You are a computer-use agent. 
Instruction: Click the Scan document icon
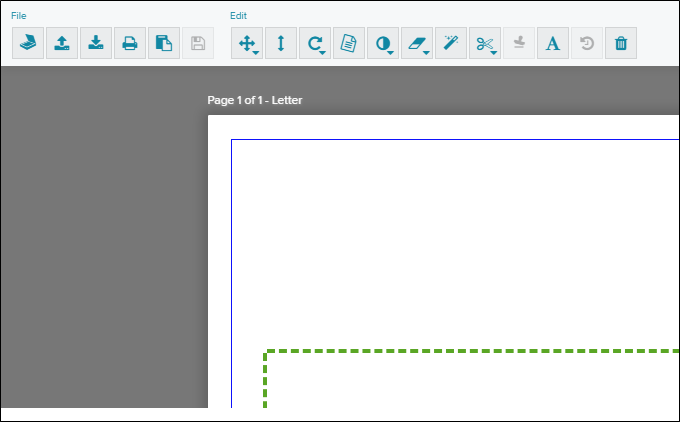tap(28, 43)
